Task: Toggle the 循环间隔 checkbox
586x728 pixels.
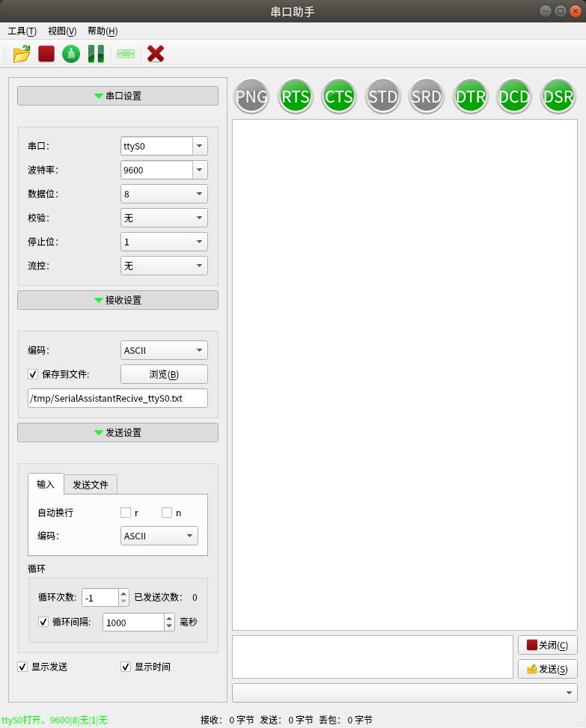Action: (x=43, y=622)
